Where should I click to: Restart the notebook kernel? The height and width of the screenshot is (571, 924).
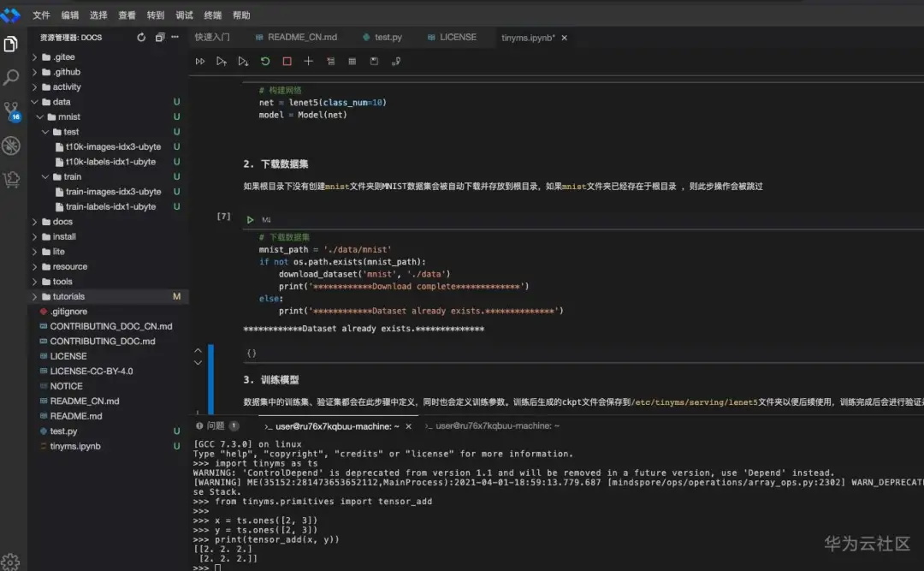tap(265, 62)
